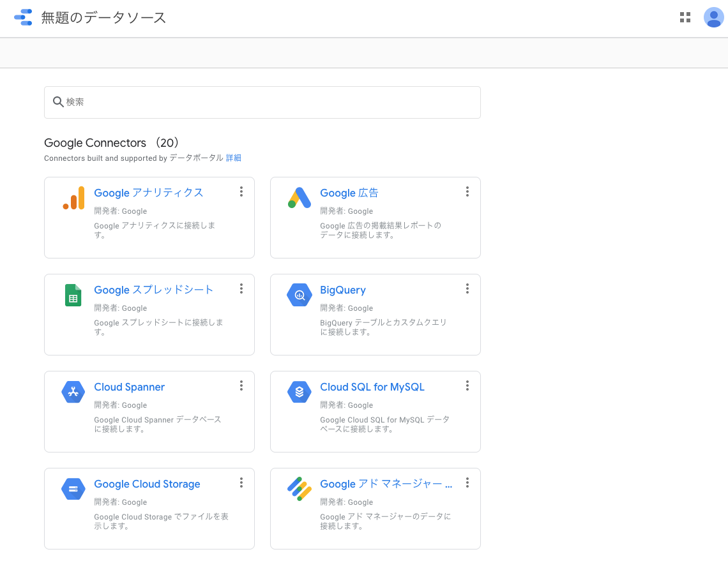Image resolution: width=728 pixels, height=561 pixels.
Task: Select the Cloud SQL for MySQL title
Action: point(372,387)
